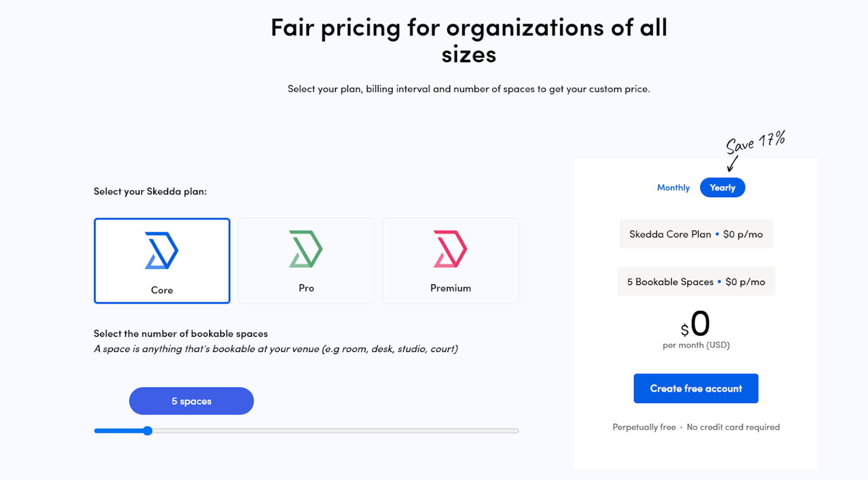
Task: Switch billing to Monthly
Action: click(673, 187)
